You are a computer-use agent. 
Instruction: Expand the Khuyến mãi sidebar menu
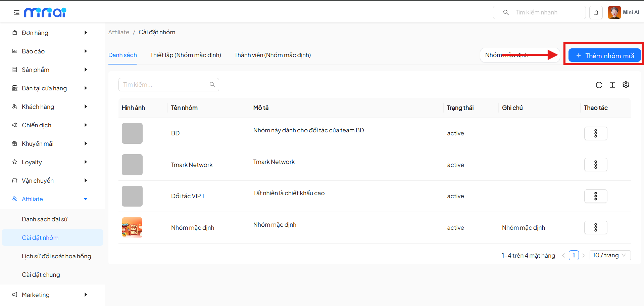point(50,144)
